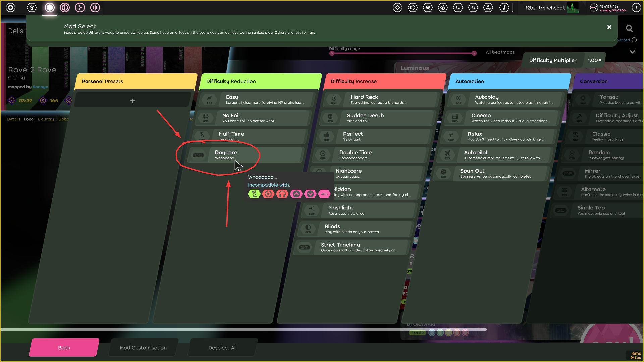Switch to the osu!taiko ruleset icon
Image resolution: width=644 pixels, height=362 pixels.
pyautogui.click(x=65, y=7)
